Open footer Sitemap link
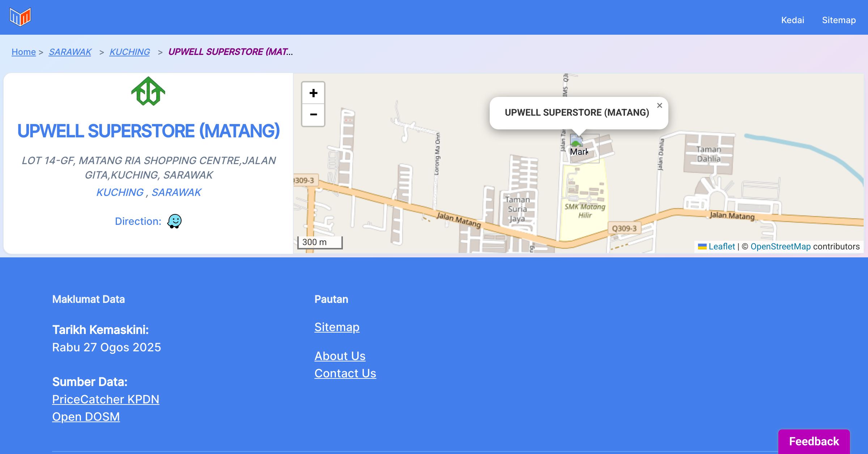 pos(337,327)
